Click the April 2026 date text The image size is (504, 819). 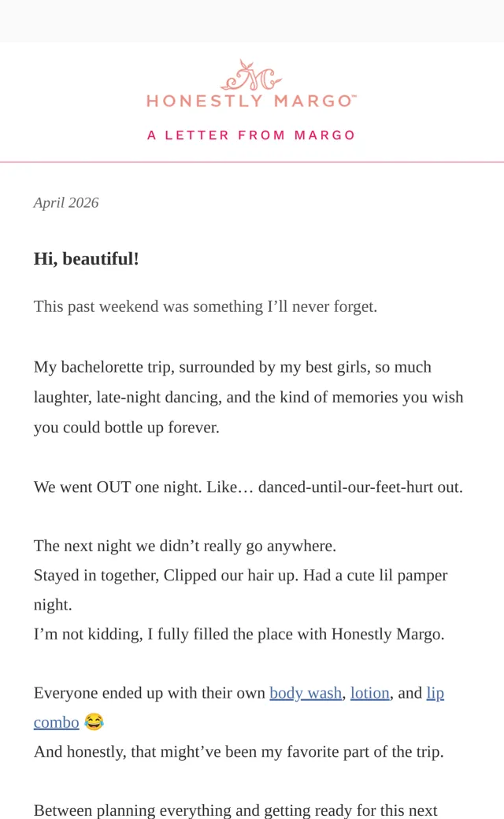click(x=66, y=202)
